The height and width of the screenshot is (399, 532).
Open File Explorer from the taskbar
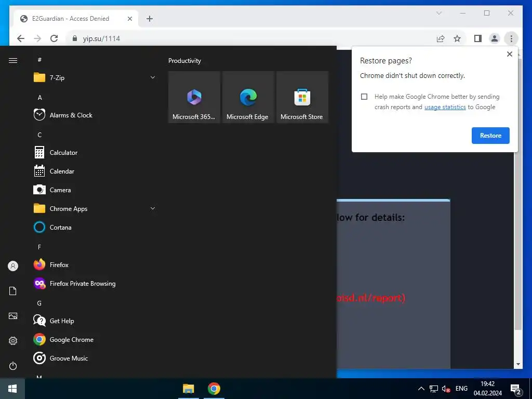point(188,389)
